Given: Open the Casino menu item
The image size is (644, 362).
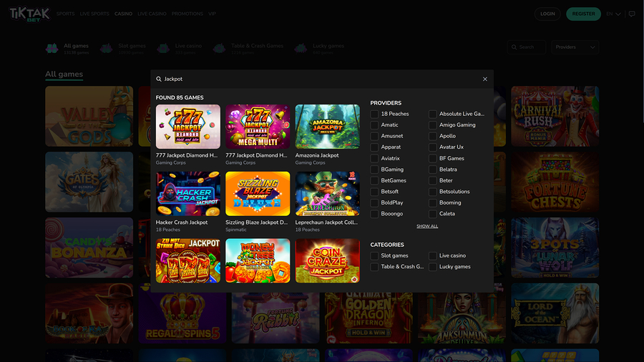Looking at the screenshot, I should click(x=123, y=14).
